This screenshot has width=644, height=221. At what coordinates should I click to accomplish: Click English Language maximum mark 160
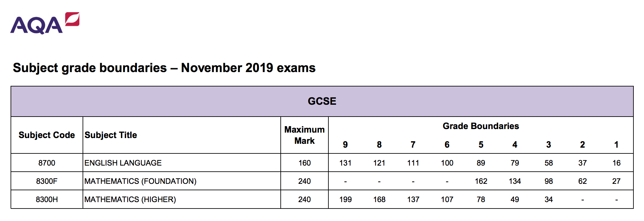point(304,163)
